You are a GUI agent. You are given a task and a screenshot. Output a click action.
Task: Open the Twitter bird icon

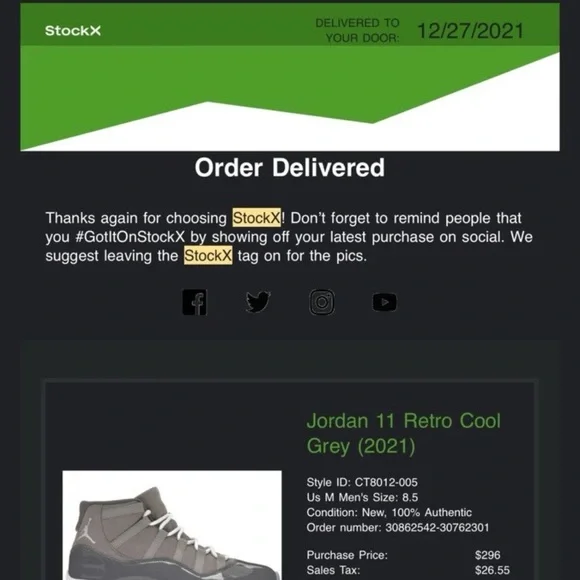coord(258,302)
